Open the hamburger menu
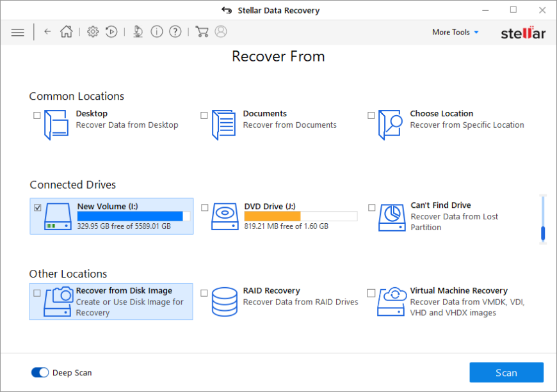Image resolution: width=557 pixels, height=392 pixels. tap(17, 32)
